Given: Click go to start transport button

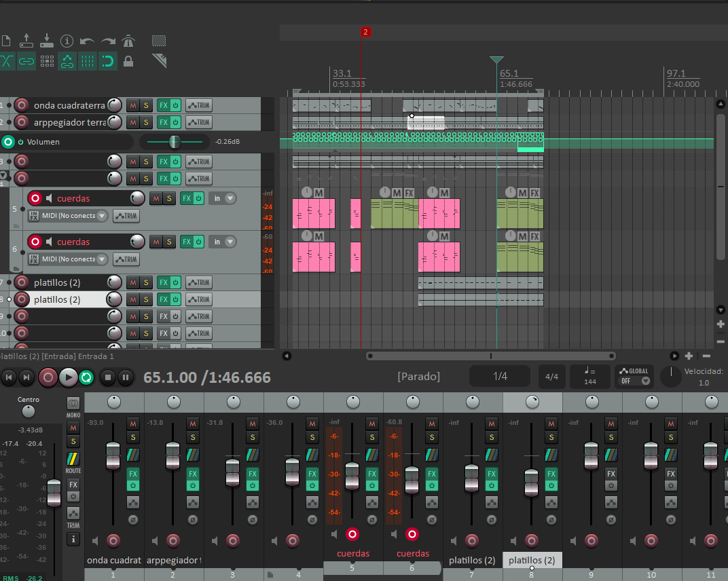Looking at the screenshot, I should click(8, 378).
